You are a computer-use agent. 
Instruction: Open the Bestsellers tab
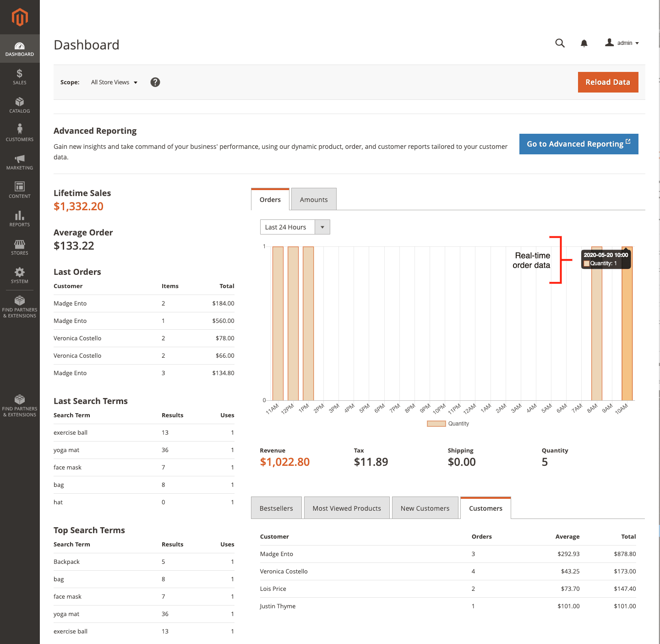tap(276, 508)
